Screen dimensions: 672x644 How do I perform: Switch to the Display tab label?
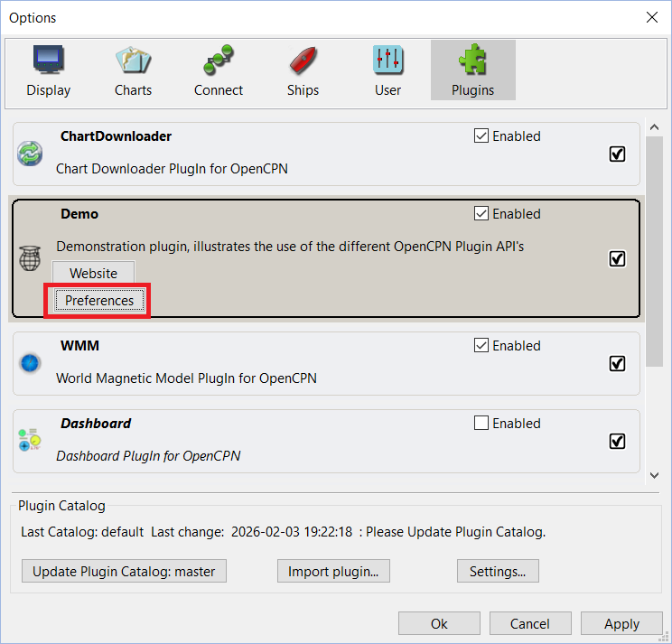(49, 90)
